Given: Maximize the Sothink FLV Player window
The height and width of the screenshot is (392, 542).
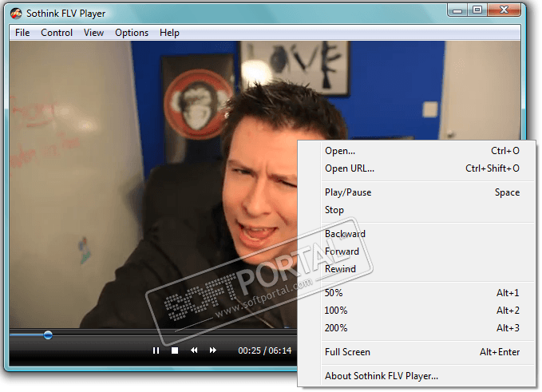Looking at the screenshot, I should tap(477, 10).
